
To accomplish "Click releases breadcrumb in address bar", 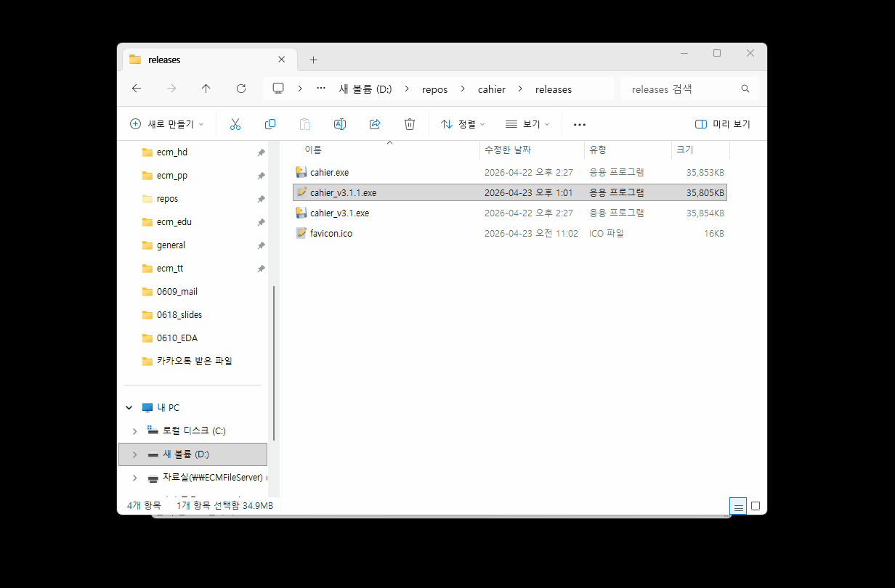I will tap(554, 89).
